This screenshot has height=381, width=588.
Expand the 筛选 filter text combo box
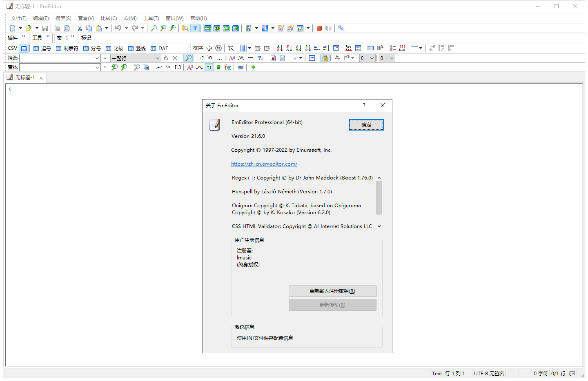pyautogui.click(x=97, y=58)
